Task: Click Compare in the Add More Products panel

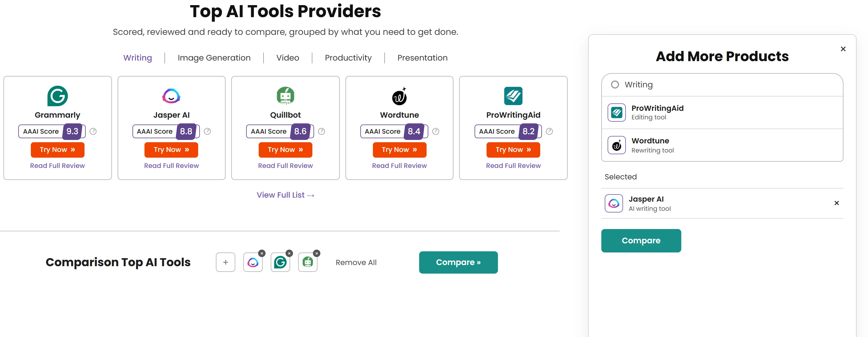Action: tap(641, 241)
